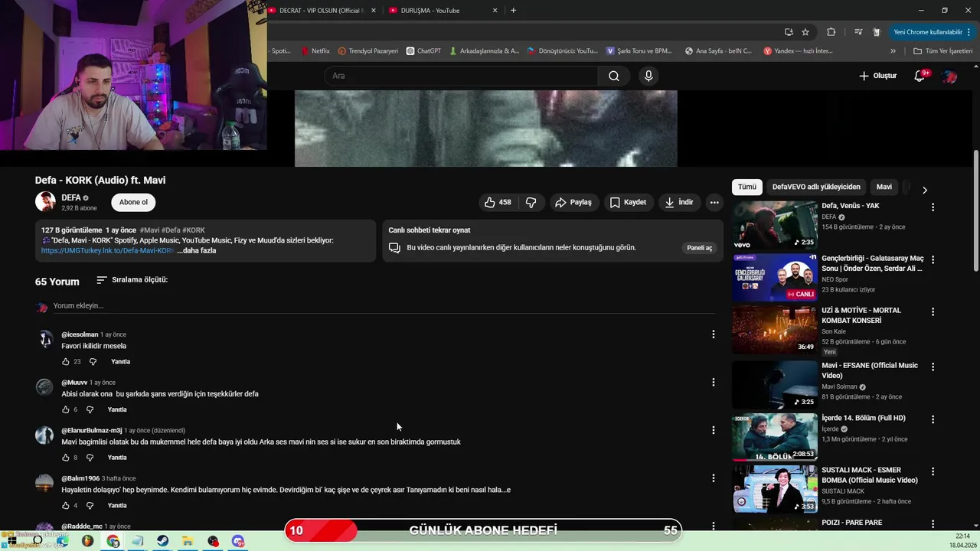Like @icesolman's comment
The height and width of the screenshot is (551, 980).
point(66,361)
